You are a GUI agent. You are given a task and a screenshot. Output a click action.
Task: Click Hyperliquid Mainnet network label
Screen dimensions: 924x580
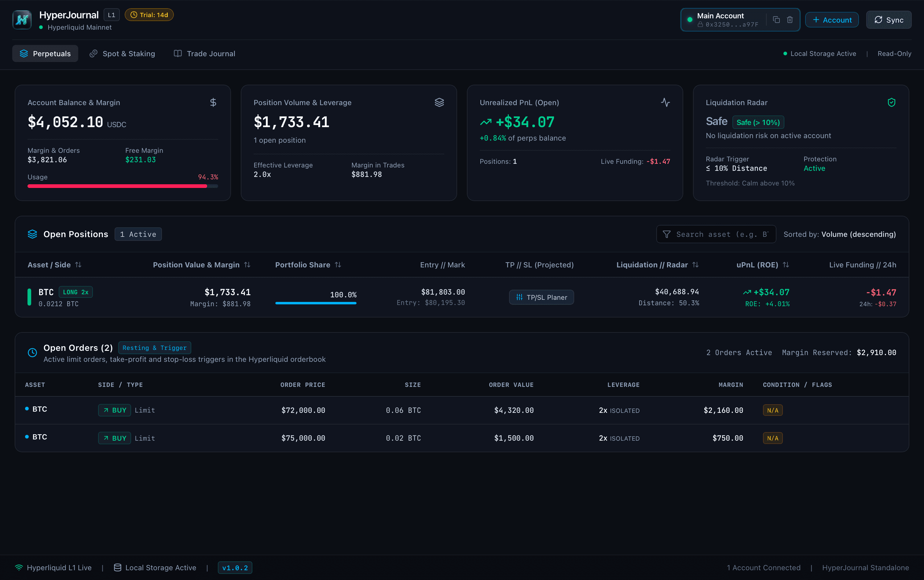(79, 28)
